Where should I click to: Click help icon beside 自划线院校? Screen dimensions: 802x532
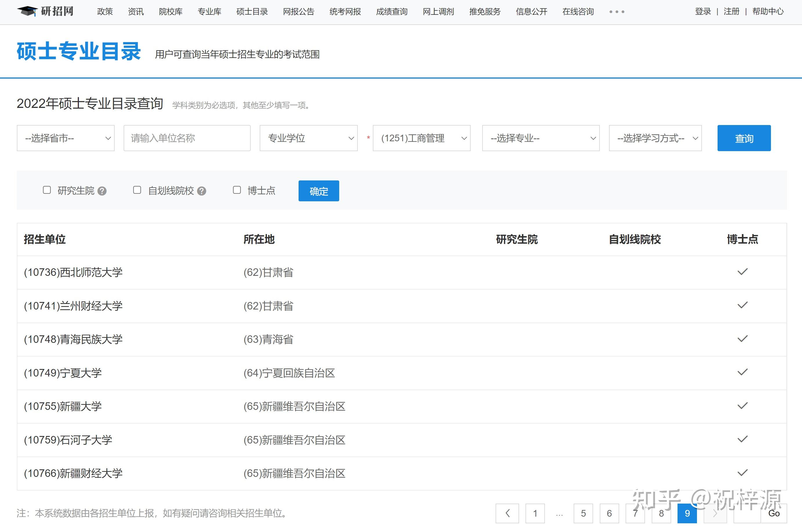[x=202, y=191]
